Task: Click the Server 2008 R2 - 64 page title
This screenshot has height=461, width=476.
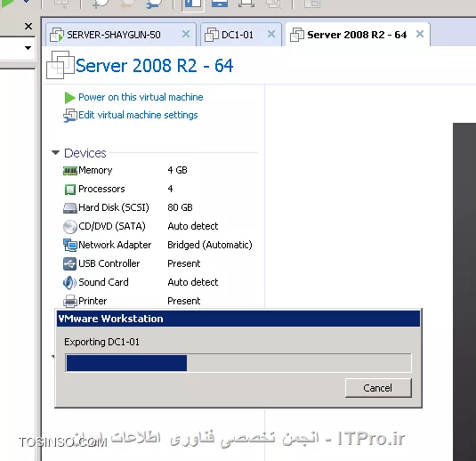Action: [x=155, y=66]
